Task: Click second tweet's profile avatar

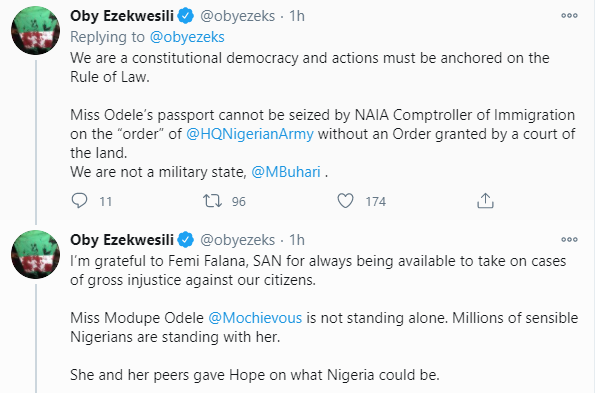Action: pos(35,254)
